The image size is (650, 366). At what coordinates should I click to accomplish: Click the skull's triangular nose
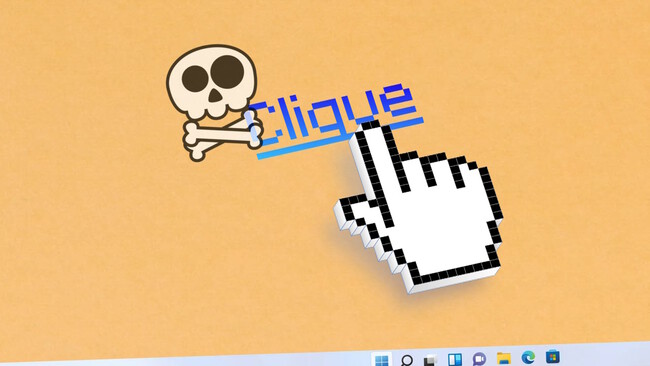[x=214, y=96]
